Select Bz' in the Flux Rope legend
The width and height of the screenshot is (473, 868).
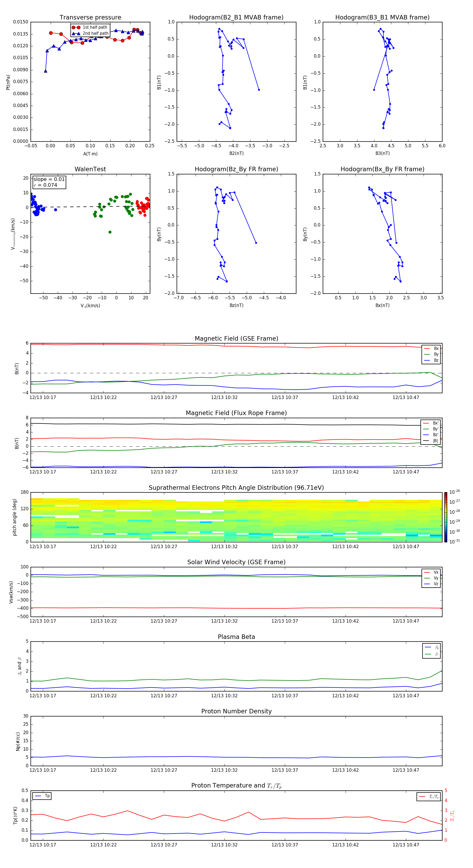click(431, 435)
